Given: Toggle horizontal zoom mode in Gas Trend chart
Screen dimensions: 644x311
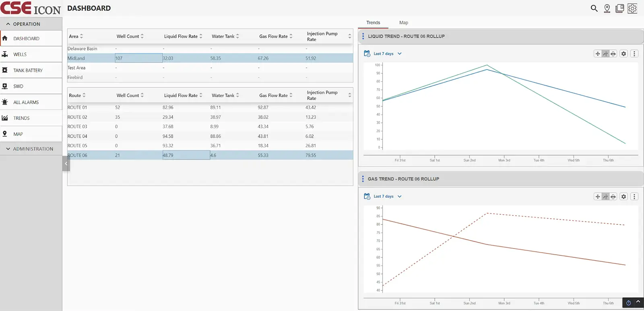Looking at the screenshot, I should click(x=613, y=197).
